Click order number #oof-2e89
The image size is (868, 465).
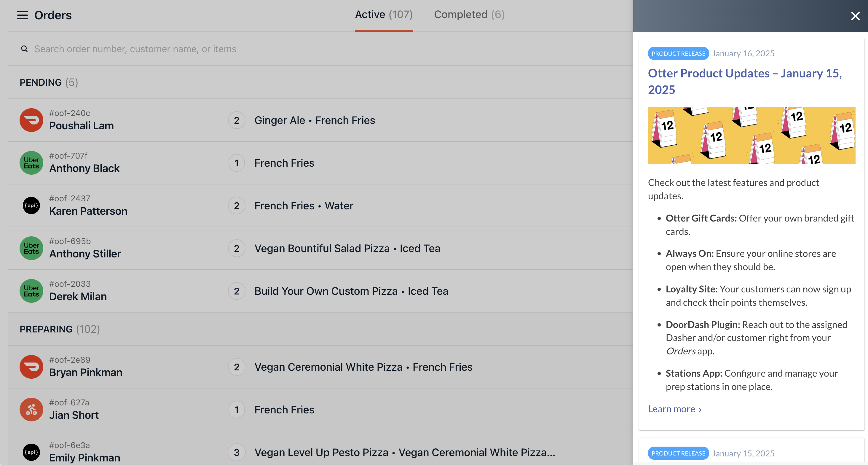point(69,360)
